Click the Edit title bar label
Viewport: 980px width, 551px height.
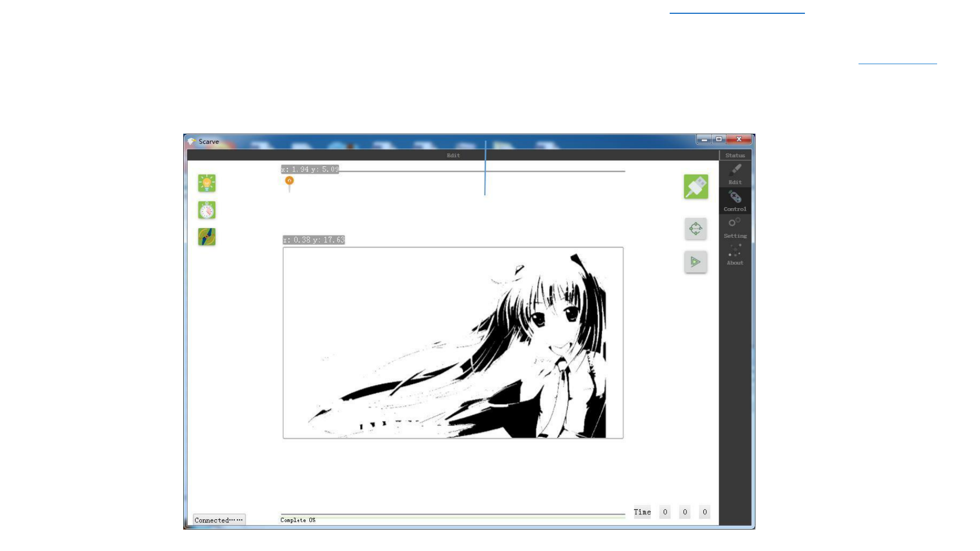pyautogui.click(x=453, y=156)
